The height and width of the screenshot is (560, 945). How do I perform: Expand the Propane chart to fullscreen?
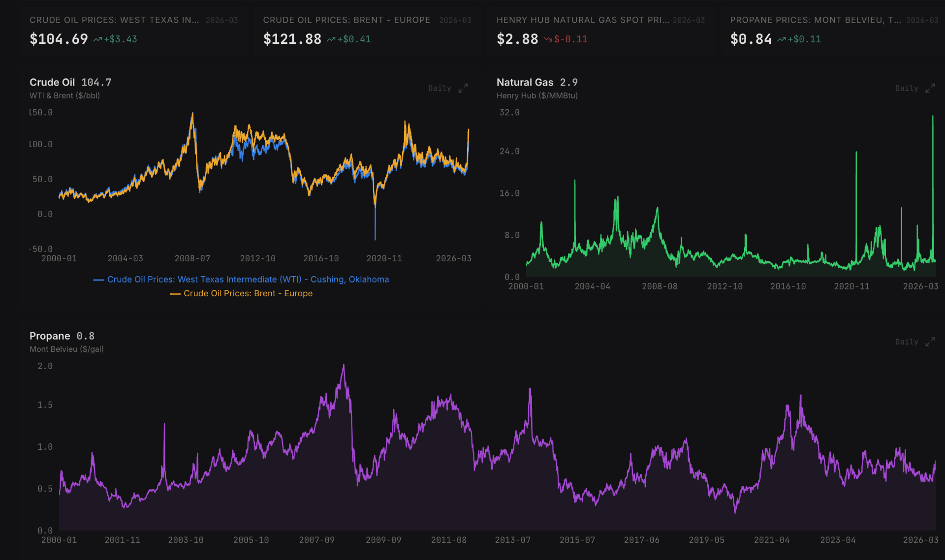click(930, 342)
